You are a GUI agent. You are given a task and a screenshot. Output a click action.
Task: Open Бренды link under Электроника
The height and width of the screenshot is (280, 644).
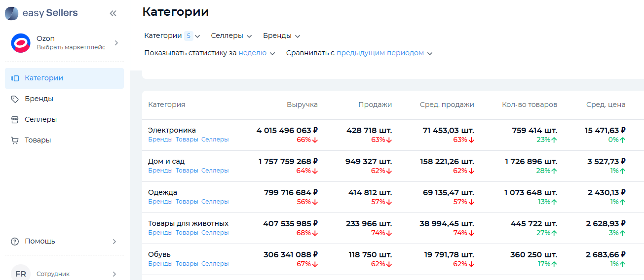point(160,140)
